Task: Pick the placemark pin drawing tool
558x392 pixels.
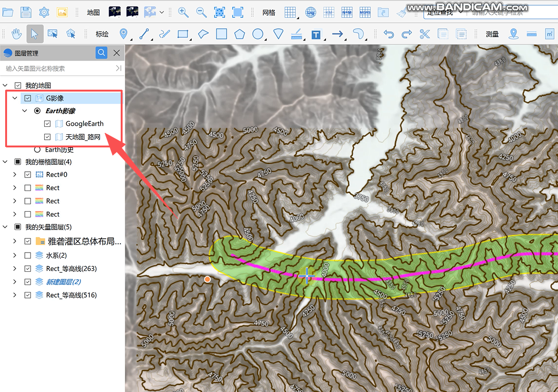Action: (124, 34)
